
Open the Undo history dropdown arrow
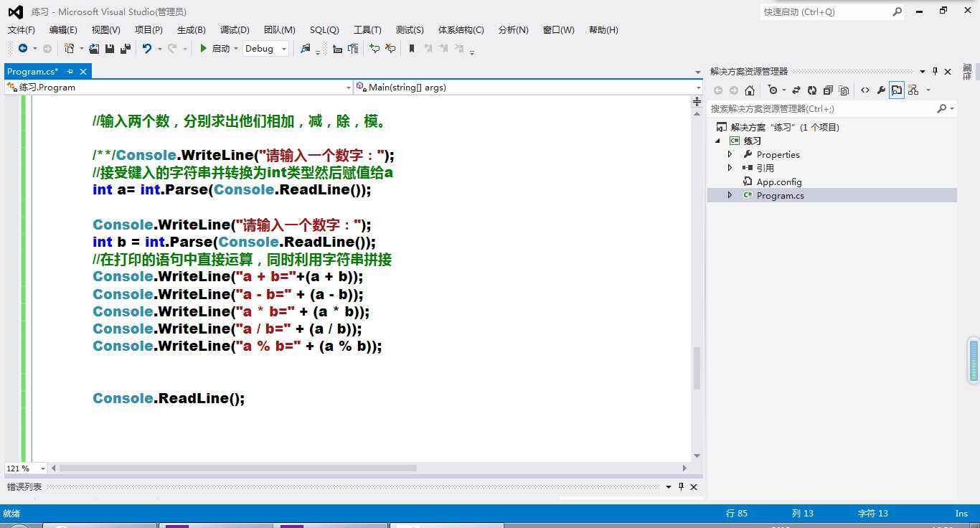[x=159, y=49]
